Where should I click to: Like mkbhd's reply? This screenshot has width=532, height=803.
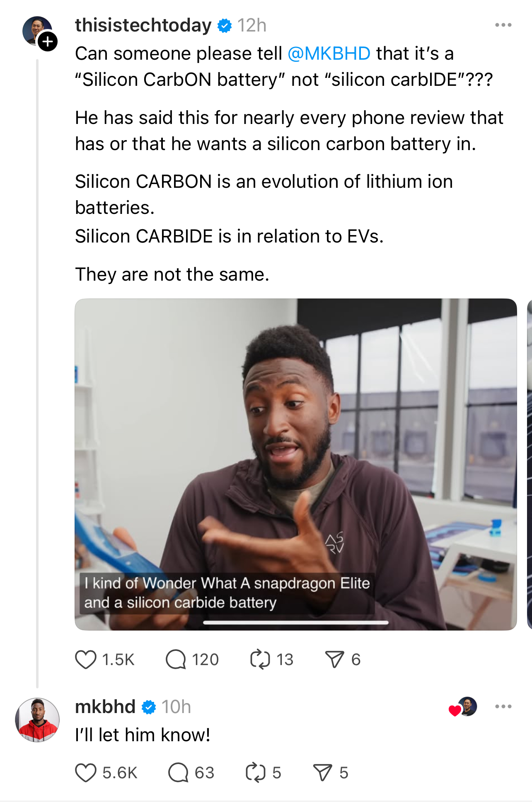point(86,773)
